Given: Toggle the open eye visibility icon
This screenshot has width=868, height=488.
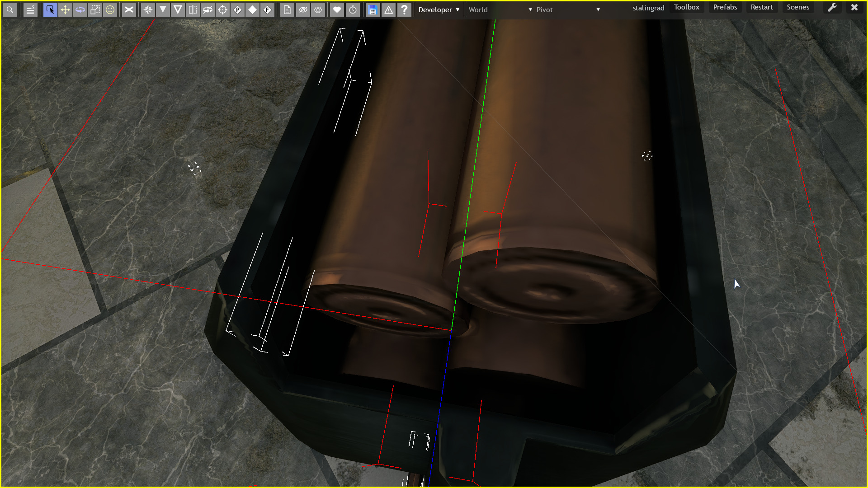Looking at the screenshot, I should click(318, 9).
